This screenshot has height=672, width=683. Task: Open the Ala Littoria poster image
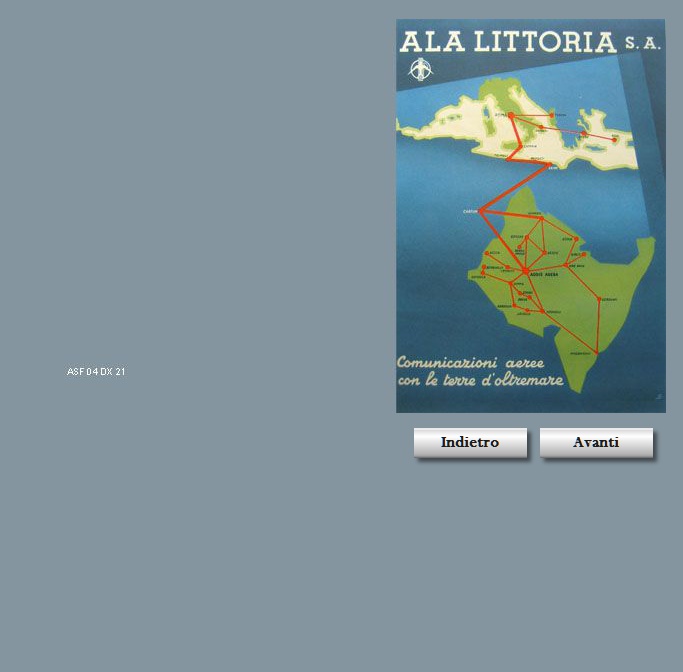tap(531, 216)
